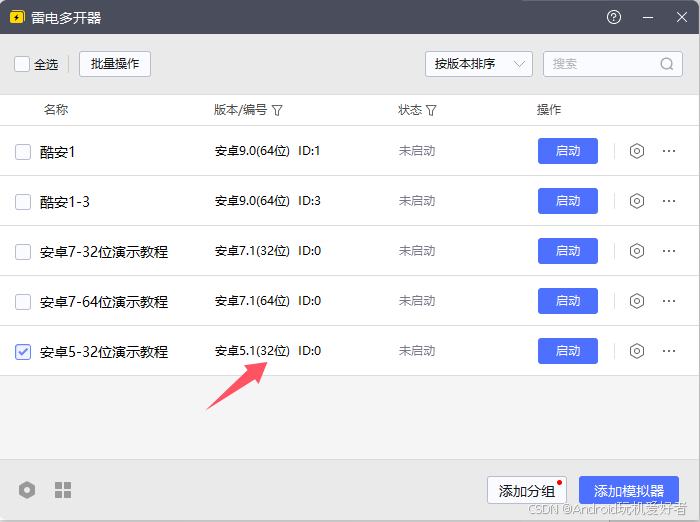Start 安卓7-64位演示教程 with 启动
The width and height of the screenshot is (700, 522).
click(x=567, y=301)
